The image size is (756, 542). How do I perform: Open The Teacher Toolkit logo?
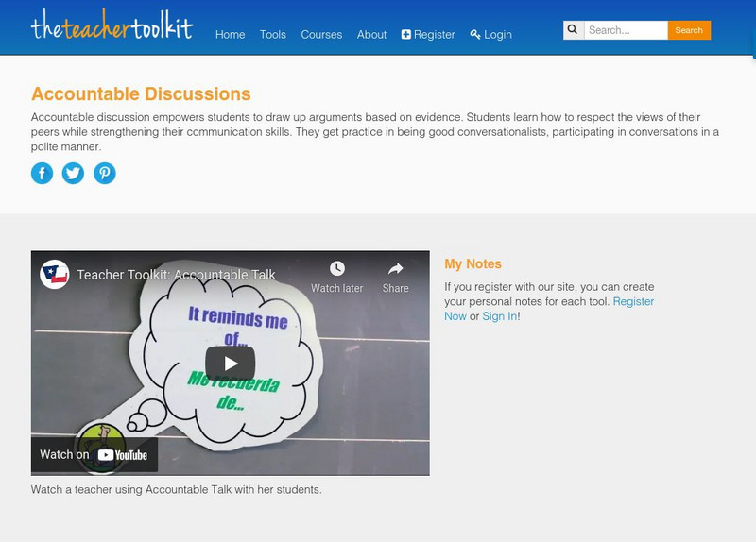pyautogui.click(x=112, y=26)
